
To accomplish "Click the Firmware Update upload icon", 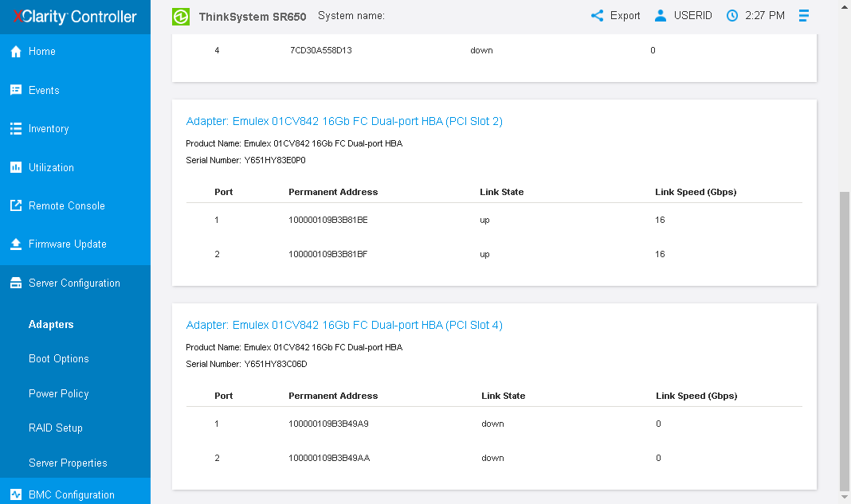I will [15, 244].
